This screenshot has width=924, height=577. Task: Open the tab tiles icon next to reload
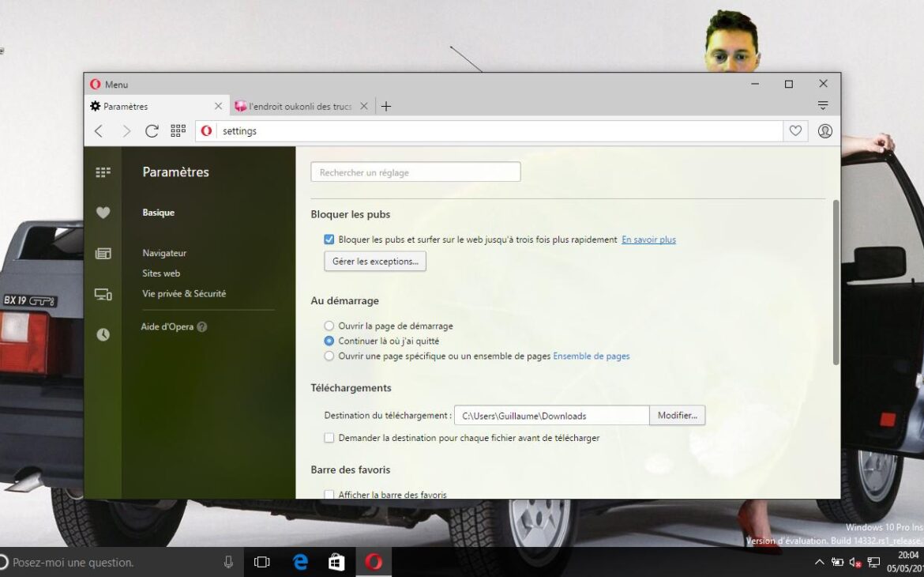178,131
